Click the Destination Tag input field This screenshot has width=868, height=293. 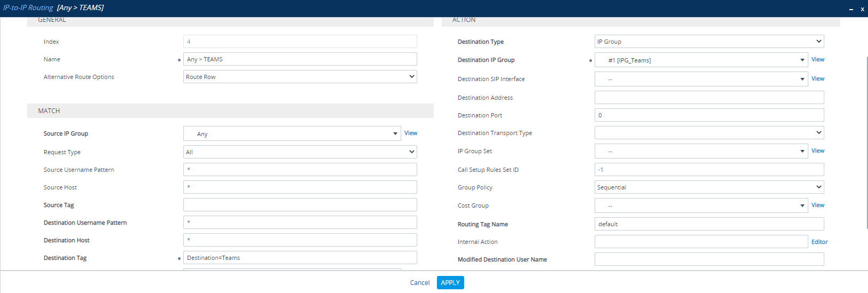pos(299,258)
